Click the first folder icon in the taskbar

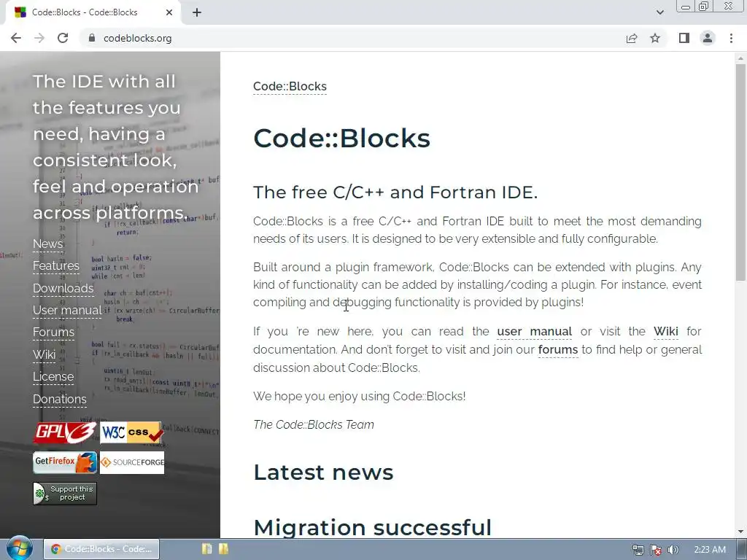pos(206,548)
